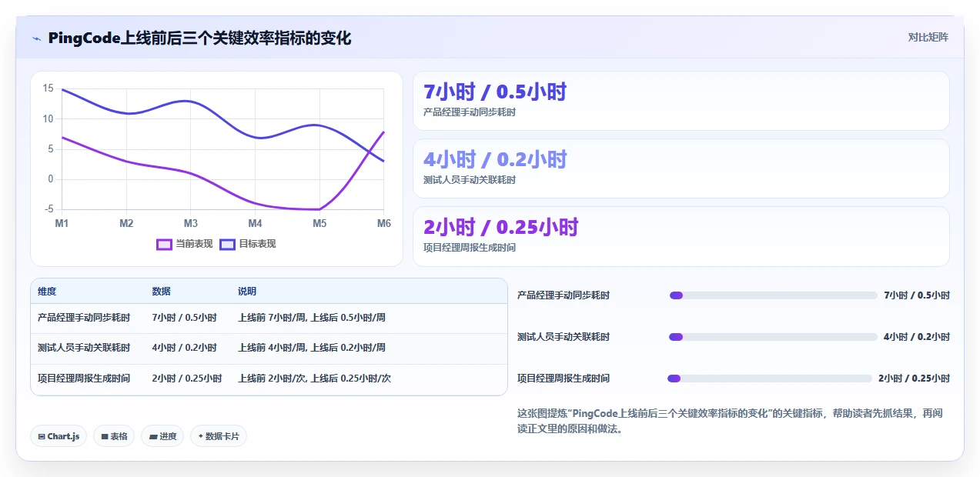Click table cell 产品经理手动同步耗时
This screenshot has height=477, width=980.
pos(84,317)
